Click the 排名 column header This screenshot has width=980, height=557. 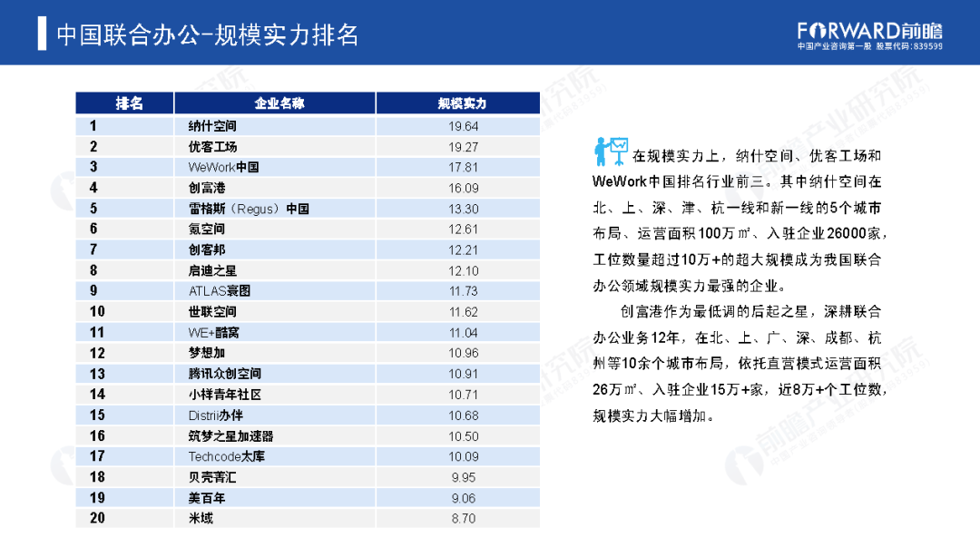point(129,103)
